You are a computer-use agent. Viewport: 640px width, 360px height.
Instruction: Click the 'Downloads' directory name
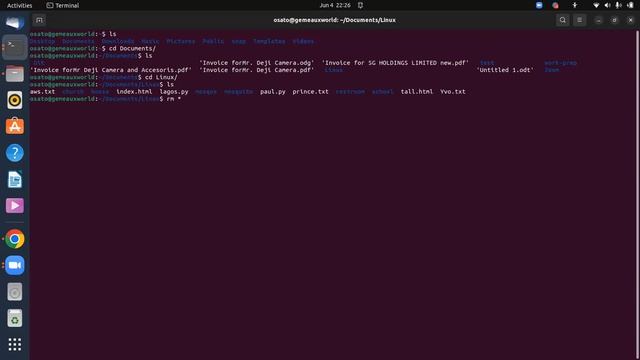click(118, 41)
